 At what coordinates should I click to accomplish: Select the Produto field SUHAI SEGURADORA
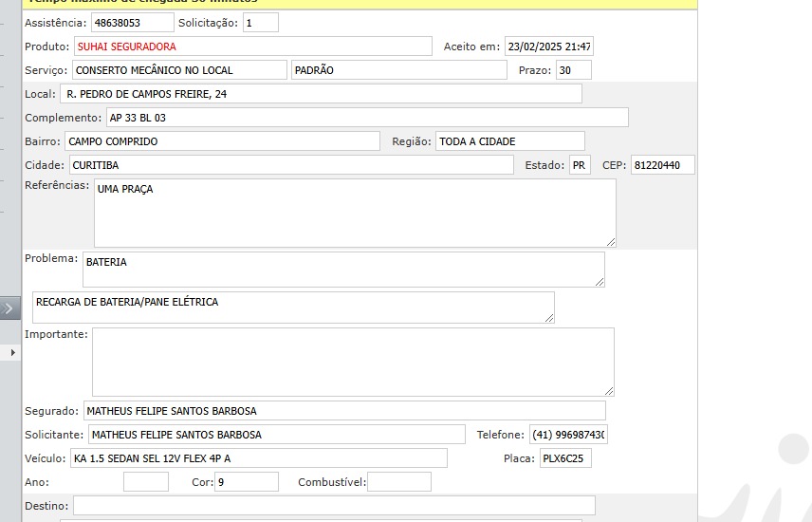tap(252, 47)
